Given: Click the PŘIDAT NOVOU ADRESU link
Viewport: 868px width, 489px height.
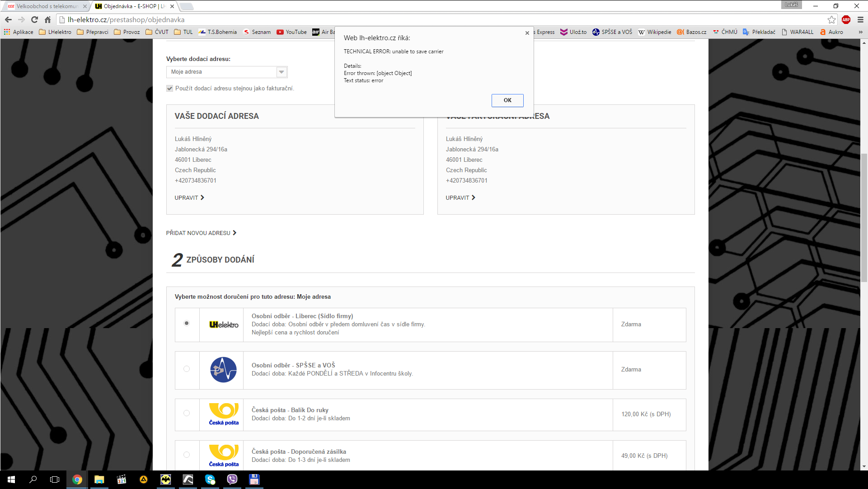Looking at the screenshot, I should click(x=201, y=233).
